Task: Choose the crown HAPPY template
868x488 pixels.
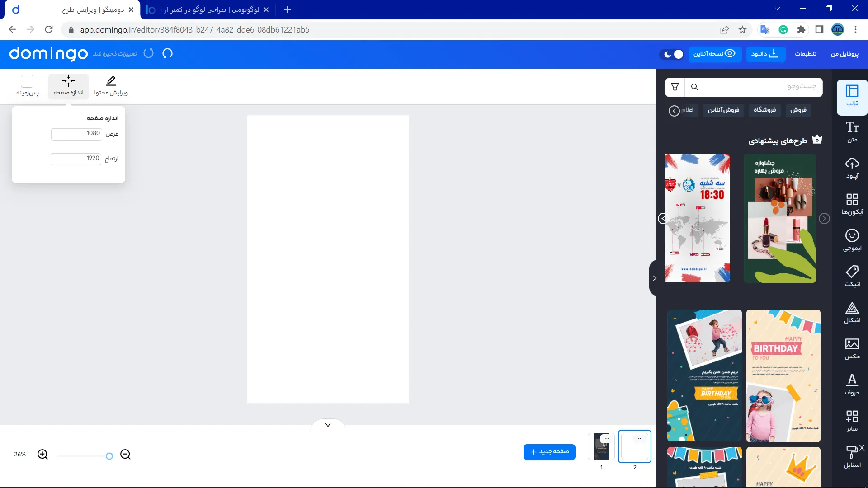Action: pos(783,467)
